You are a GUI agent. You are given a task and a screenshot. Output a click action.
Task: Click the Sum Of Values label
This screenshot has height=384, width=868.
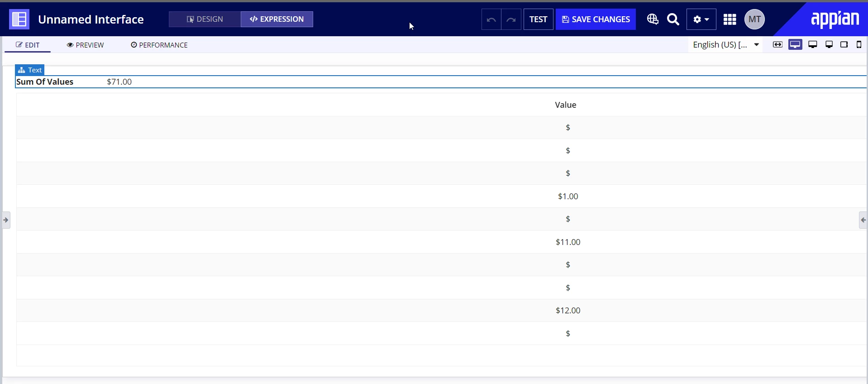coord(45,82)
